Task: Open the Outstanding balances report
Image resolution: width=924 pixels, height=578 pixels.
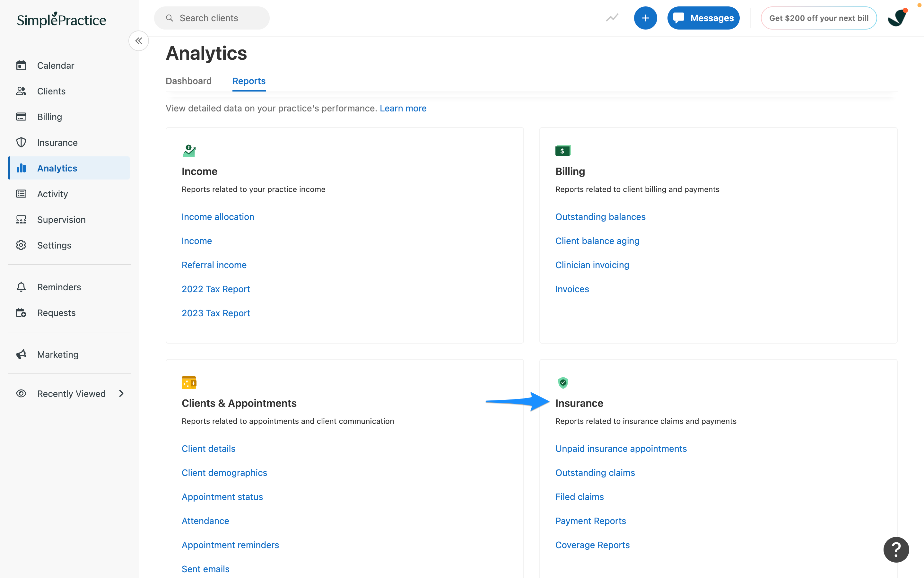Action: click(600, 217)
